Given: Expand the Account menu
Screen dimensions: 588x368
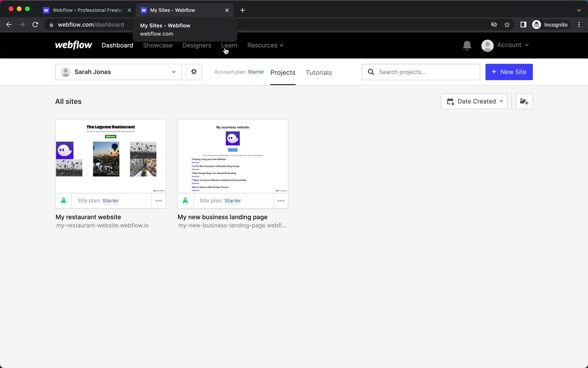Looking at the screenshot, I should coord(513,45).
